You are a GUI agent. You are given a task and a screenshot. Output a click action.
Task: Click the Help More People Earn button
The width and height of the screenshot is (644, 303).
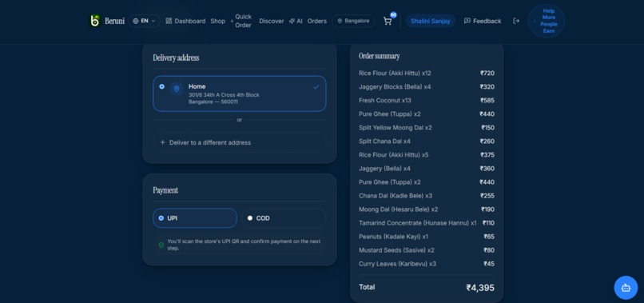[x=547, y=21]
